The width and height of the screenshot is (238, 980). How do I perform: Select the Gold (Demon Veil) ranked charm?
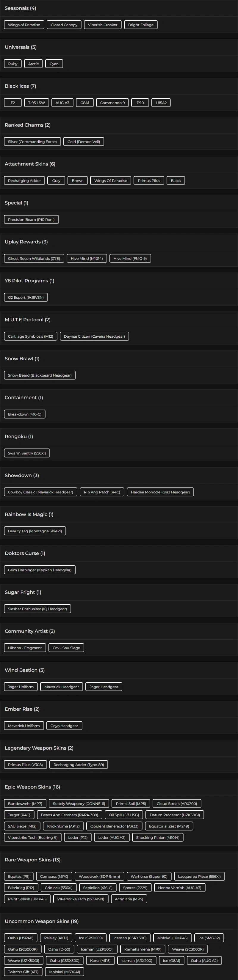pyautogui.click(x=83, y=141)
